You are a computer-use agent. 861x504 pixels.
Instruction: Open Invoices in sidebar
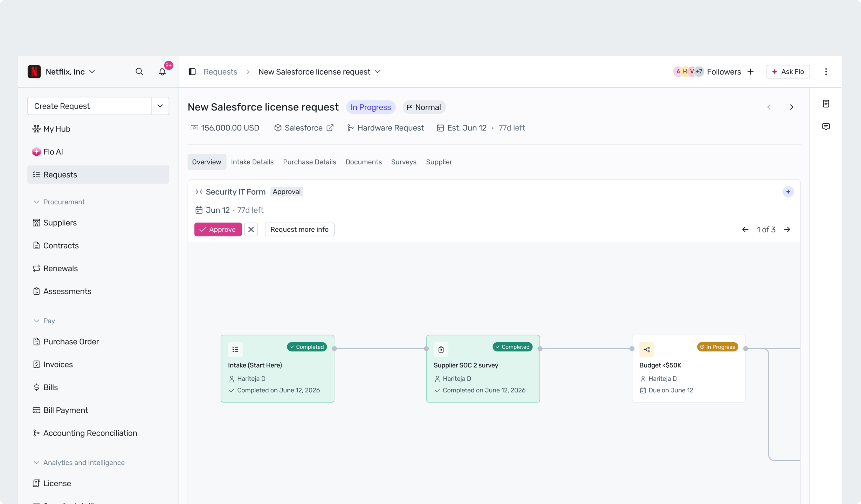[x=98, y=364]
